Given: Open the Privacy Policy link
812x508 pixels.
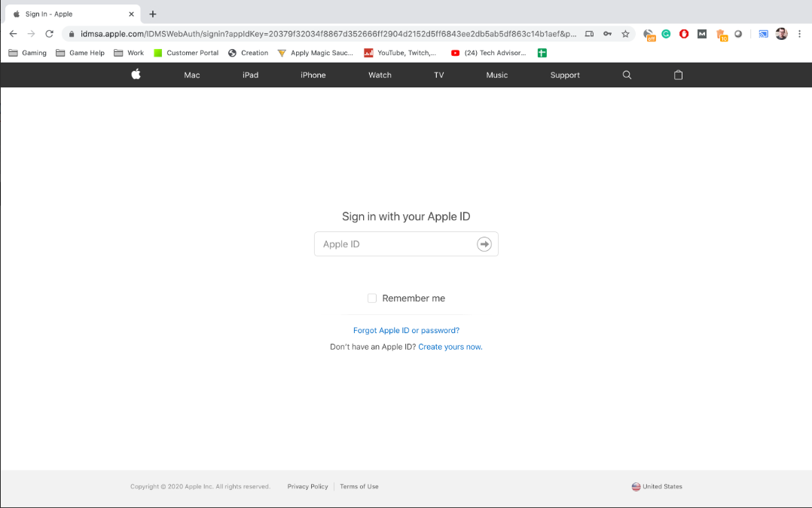Looking at the screenshot, I should 307,487.
